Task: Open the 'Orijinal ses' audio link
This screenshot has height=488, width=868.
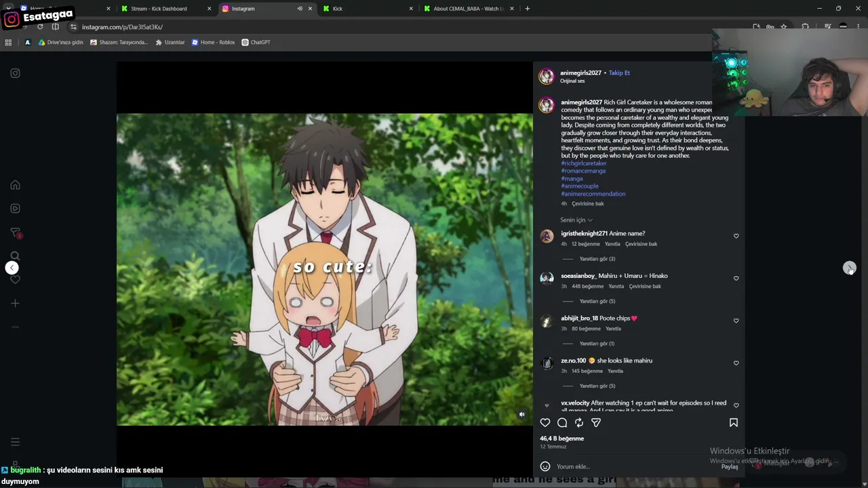Action: 572,81
